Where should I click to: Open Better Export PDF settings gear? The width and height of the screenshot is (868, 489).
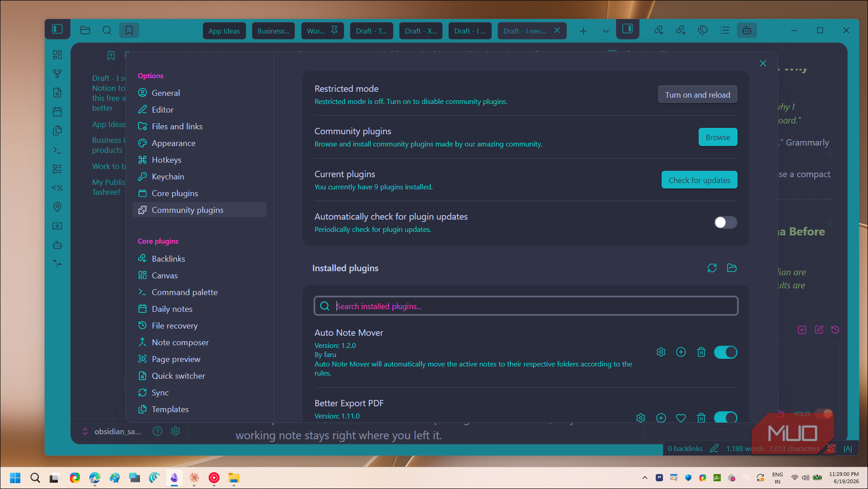(x=641, y=418)
